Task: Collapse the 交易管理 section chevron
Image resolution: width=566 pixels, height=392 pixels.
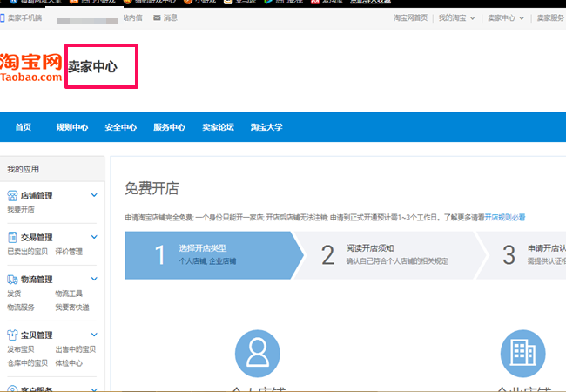Action: click(x=94, y=237)
